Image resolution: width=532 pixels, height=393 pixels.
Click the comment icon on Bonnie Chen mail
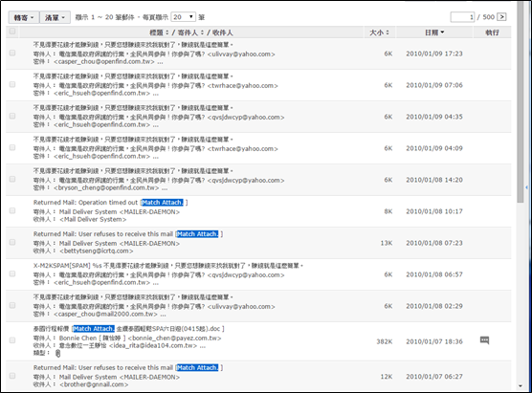[484, 340]
